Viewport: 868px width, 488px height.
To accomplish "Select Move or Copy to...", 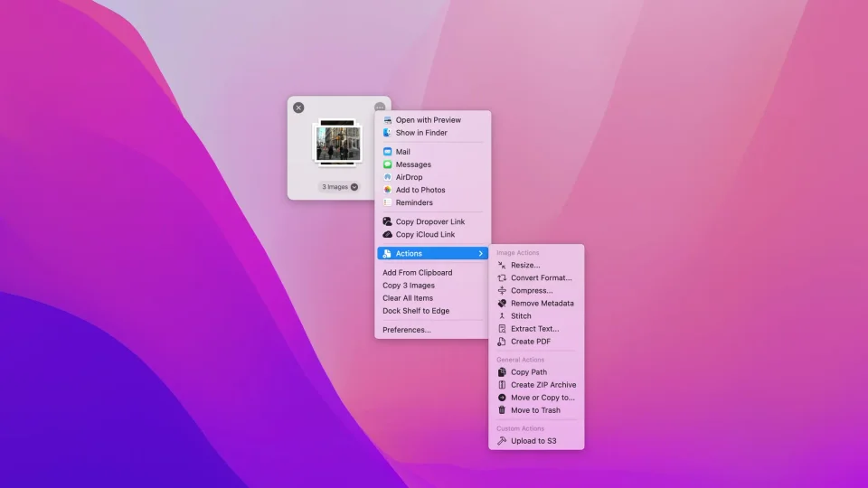I will tap(542, 398).
